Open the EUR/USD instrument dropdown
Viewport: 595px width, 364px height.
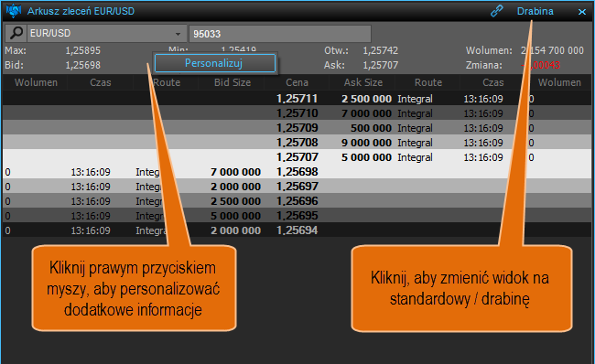[x=178, y=34]
